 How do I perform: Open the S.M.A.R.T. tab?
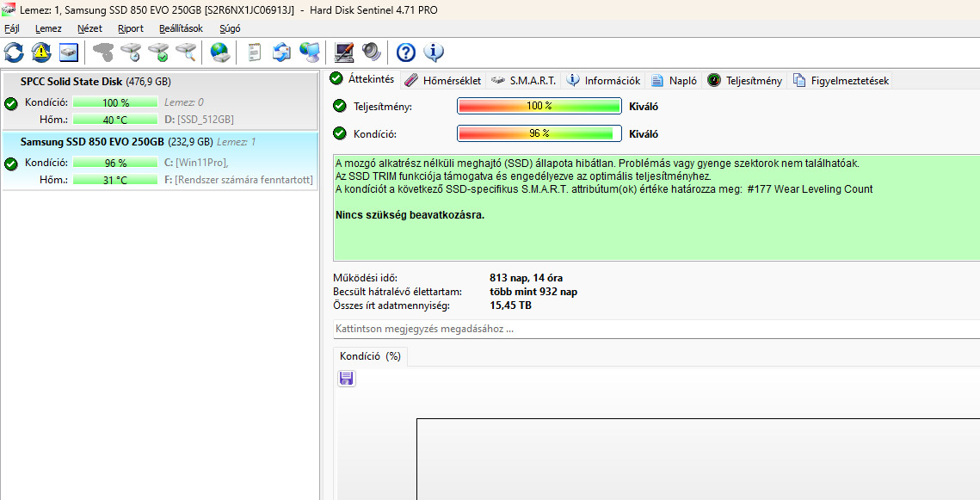tap(524, 81)
